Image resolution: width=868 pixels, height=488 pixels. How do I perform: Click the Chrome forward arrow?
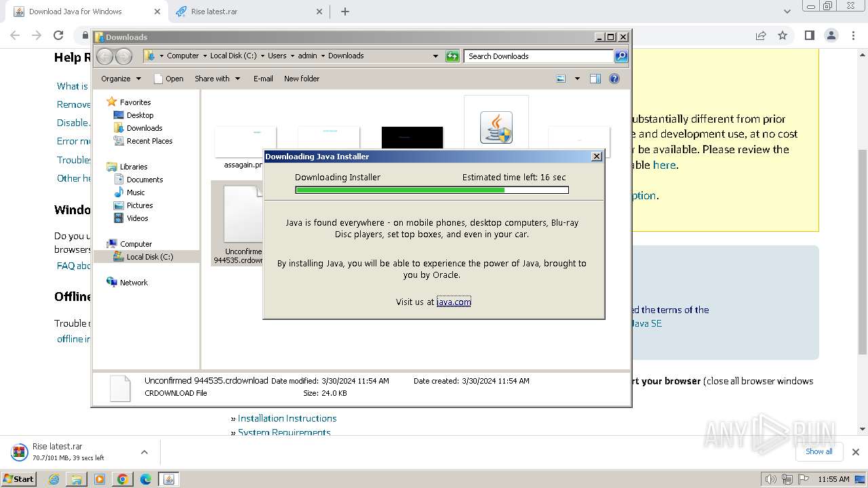37,35
